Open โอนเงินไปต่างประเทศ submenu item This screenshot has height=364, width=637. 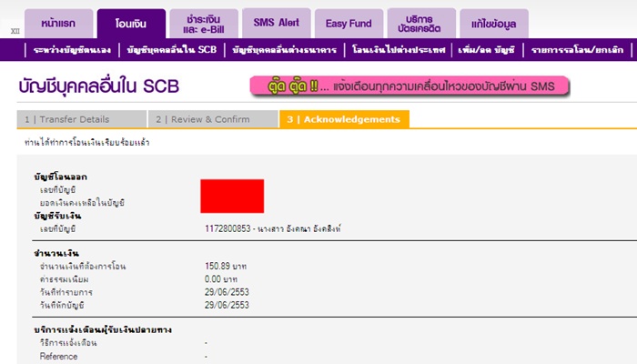pyautogui.click(x=399, y=50)
